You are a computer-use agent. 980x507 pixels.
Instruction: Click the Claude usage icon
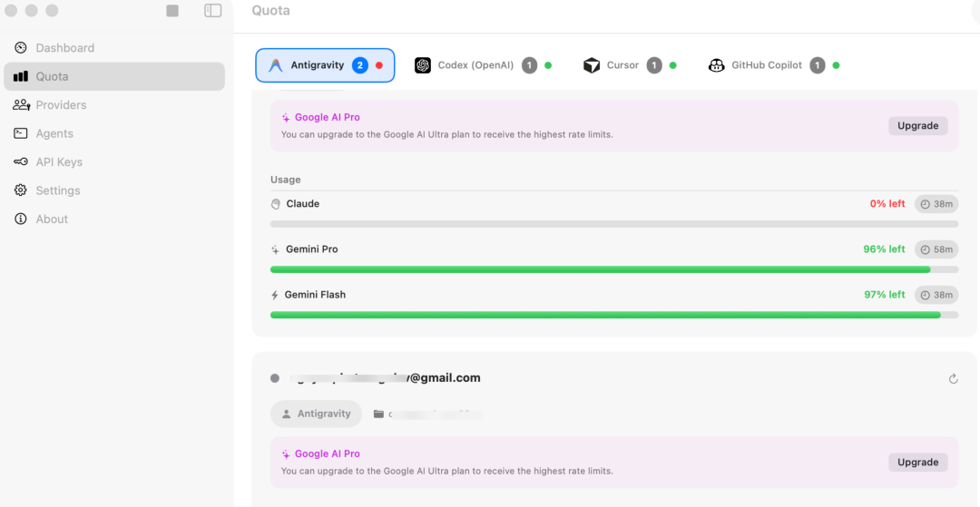pos(276,203)
